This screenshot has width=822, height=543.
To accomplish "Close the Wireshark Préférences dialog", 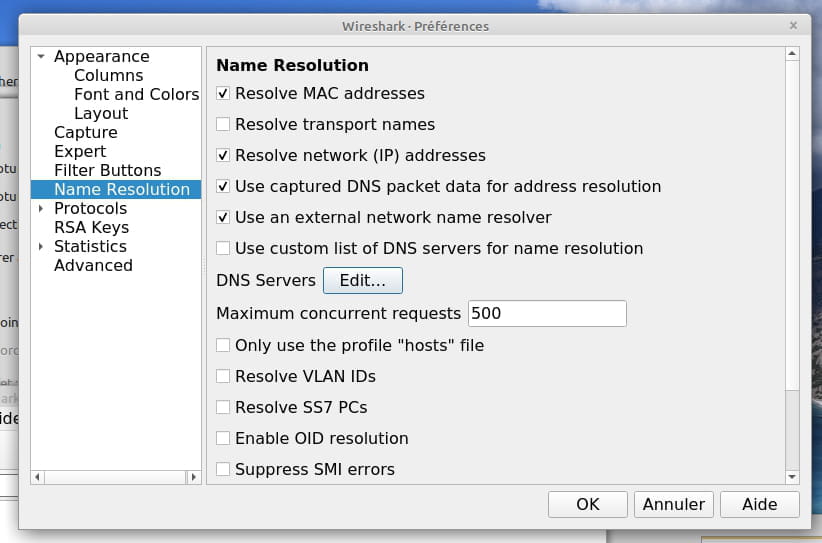I will (793, 25).
